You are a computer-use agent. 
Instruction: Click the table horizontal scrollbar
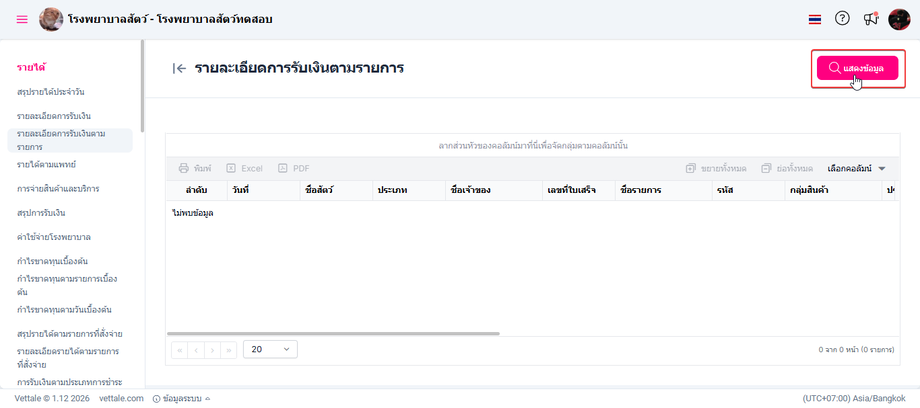point(333,333)
